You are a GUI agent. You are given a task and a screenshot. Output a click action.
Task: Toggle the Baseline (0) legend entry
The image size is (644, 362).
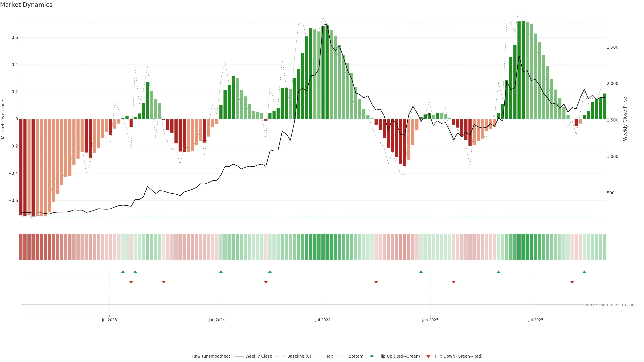click(x=299, y=356)
